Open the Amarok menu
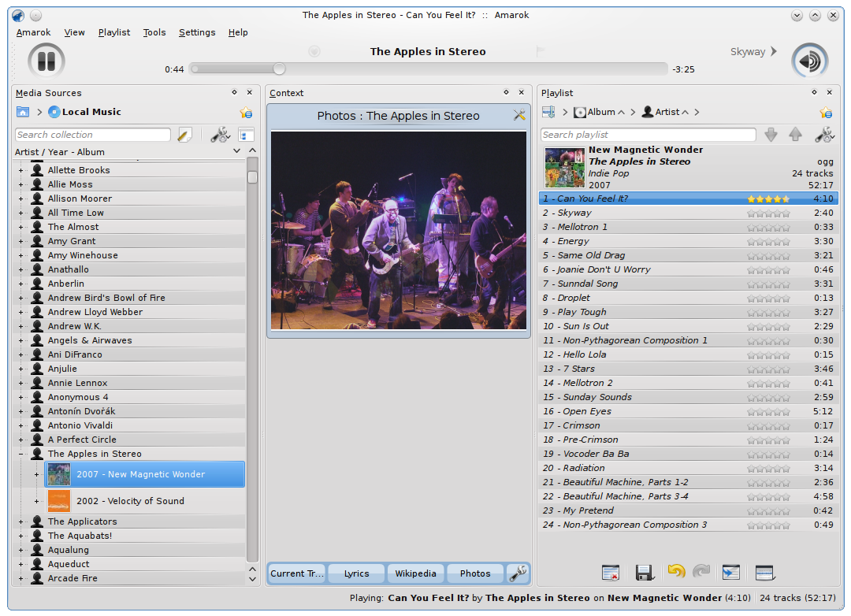This screenshot has height=616, width=851. pyautogui.click(x=33, y=32)
